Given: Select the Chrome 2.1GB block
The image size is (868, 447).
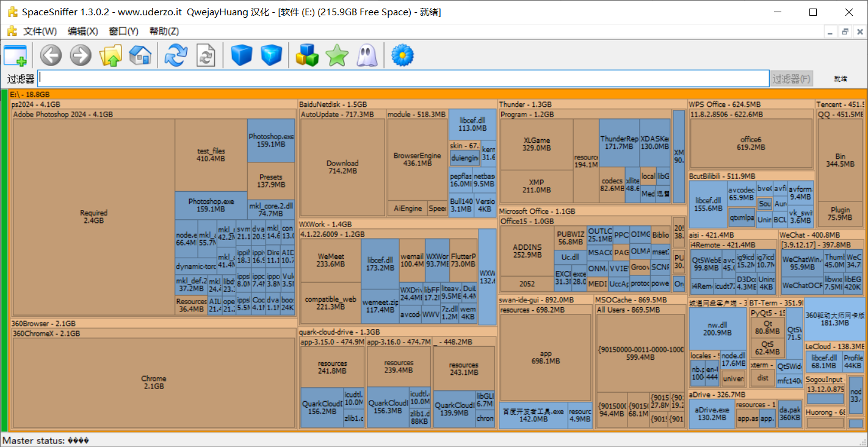Looking at the screenshot, I should (153, 382).
